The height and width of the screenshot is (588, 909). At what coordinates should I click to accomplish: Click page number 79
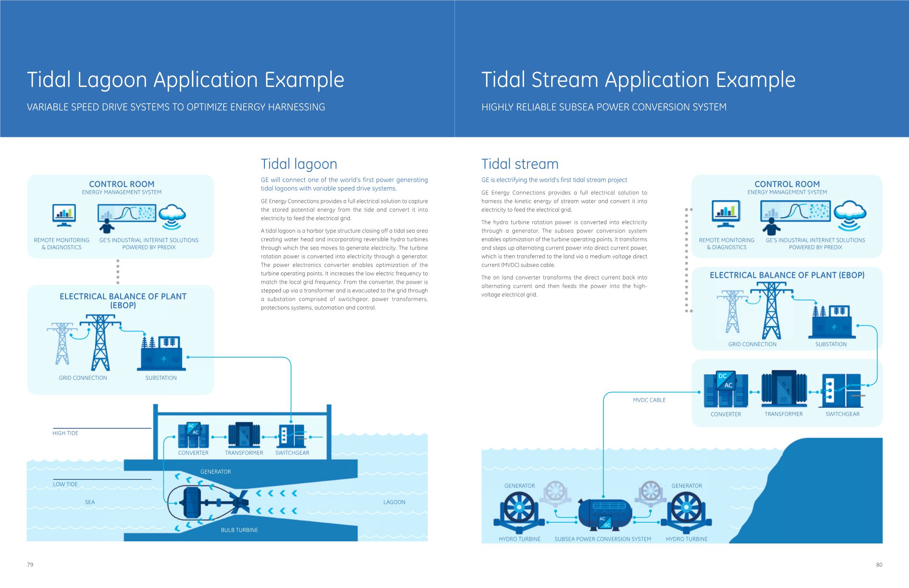point(30,565)
